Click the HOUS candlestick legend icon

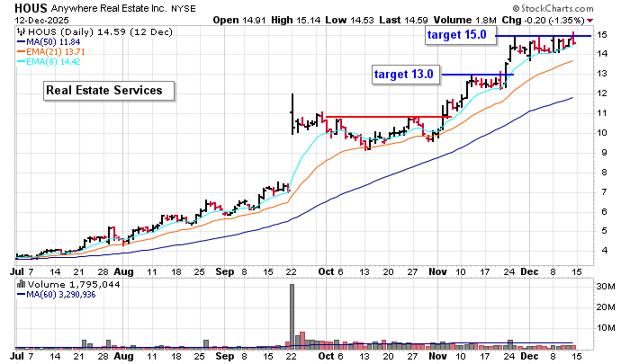tap(21, 31)
